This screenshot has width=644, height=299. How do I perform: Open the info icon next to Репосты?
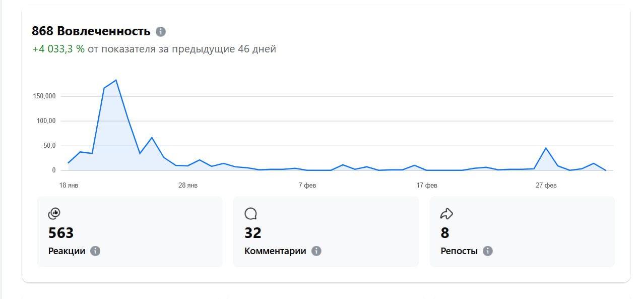click(x=487, y=251)
